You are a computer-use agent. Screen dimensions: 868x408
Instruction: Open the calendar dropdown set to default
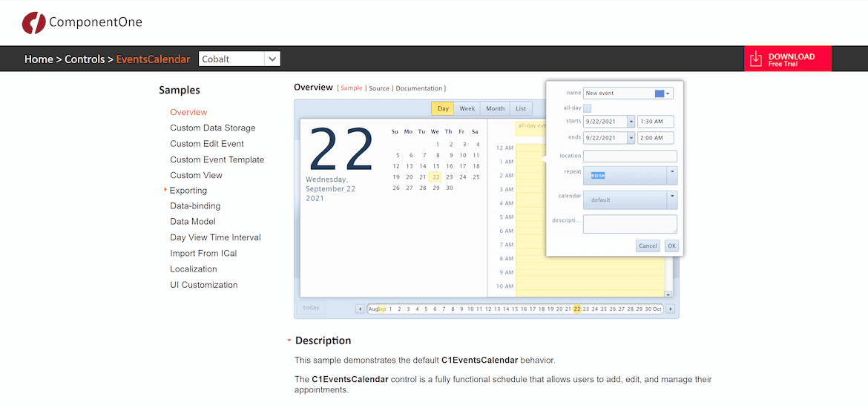673,200
